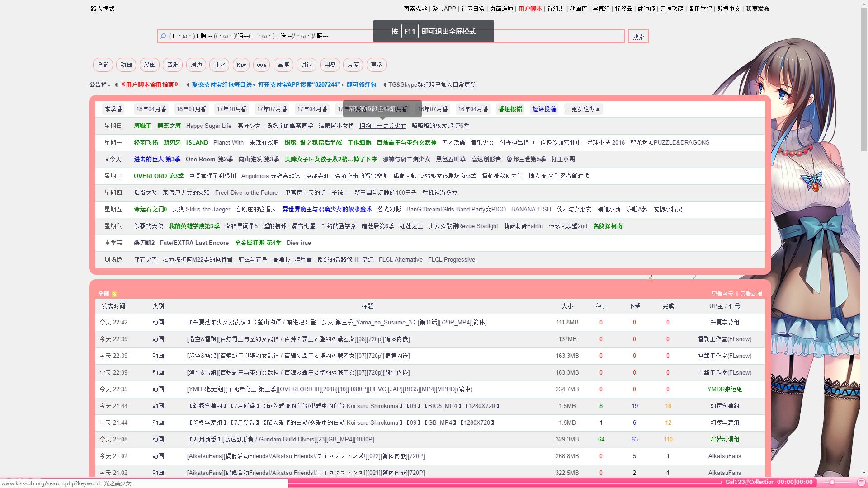
Task: Open 滥用举报 in the top navigation
Action: (700, 9)
